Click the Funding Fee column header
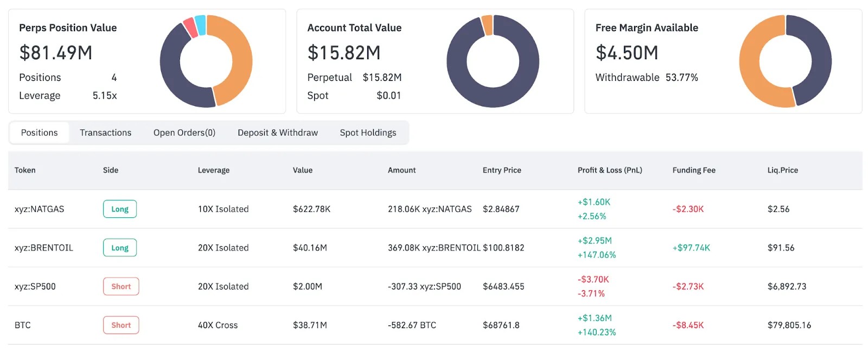This screenshot has height=352, width=868. (694, 170)
